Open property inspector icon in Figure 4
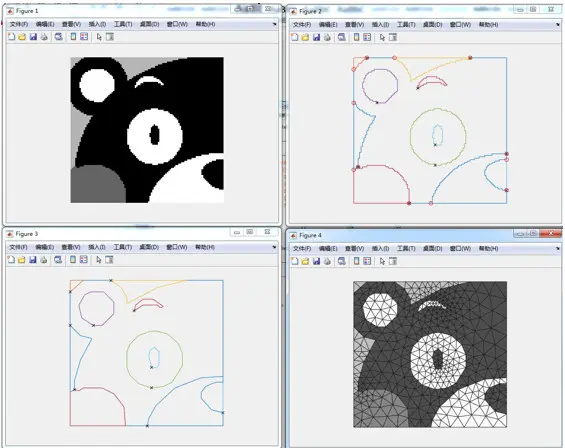The height and width of the screenshot is (448, 565). pyautogui.click(x=393, y=261)
